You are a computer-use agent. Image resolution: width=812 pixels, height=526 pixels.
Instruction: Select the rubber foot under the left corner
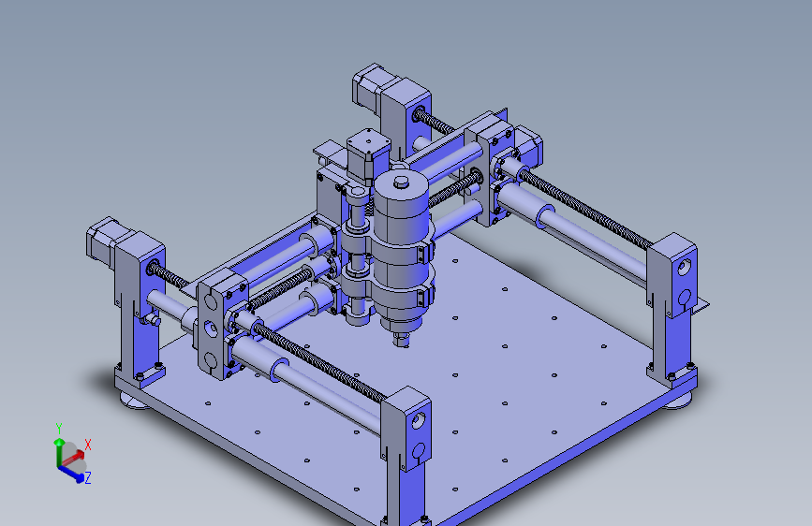coord(136,401)
